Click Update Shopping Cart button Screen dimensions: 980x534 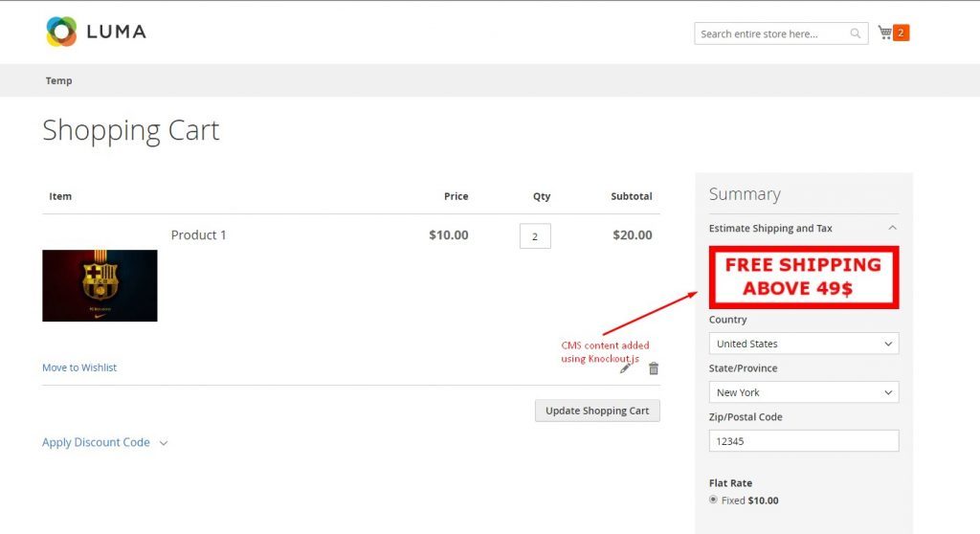tap(597, 411)
